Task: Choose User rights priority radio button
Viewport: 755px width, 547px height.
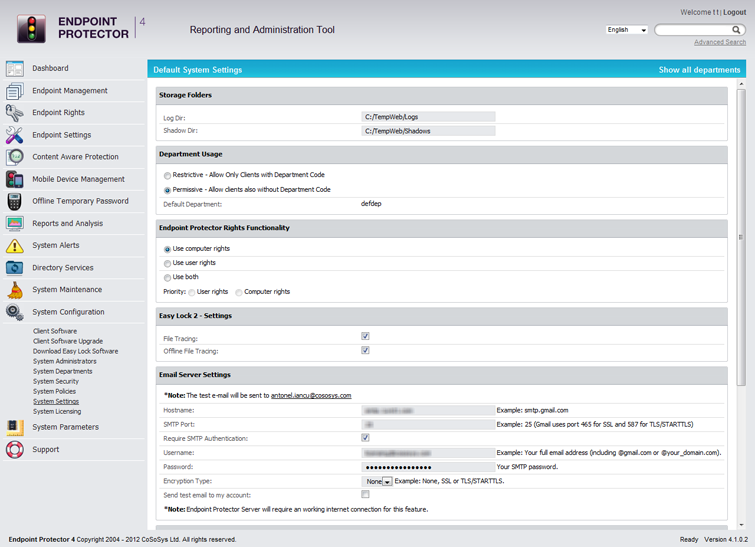Action: [192, 292]
